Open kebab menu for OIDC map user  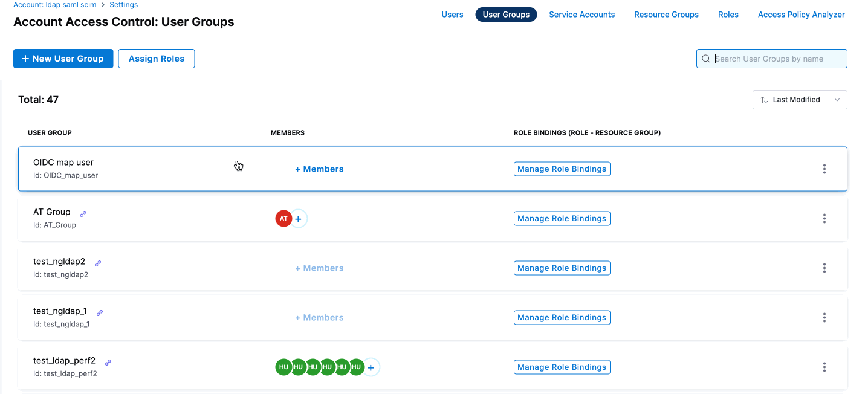pos(824,169)
